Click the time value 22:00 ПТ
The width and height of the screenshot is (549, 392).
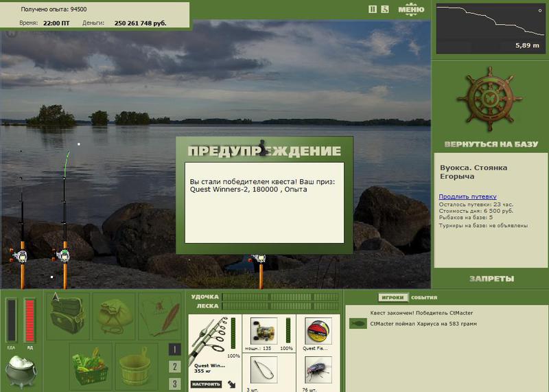(56, 23)
